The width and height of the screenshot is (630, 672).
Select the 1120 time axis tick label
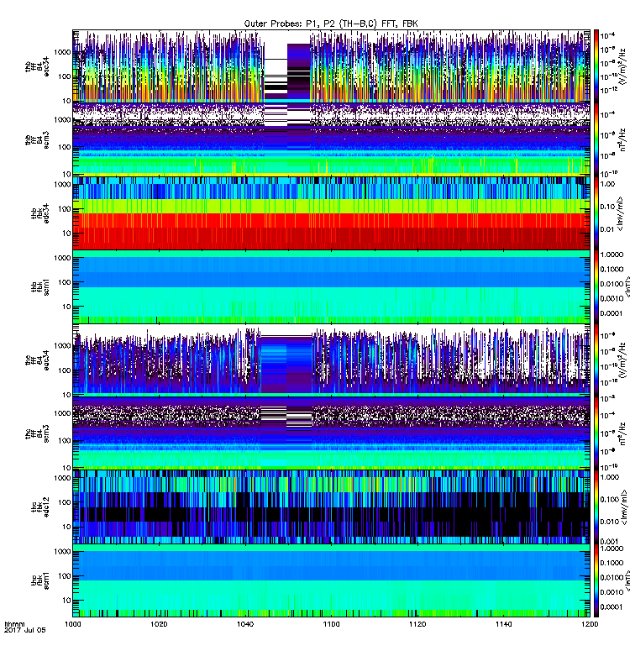[x=417, y=624]
